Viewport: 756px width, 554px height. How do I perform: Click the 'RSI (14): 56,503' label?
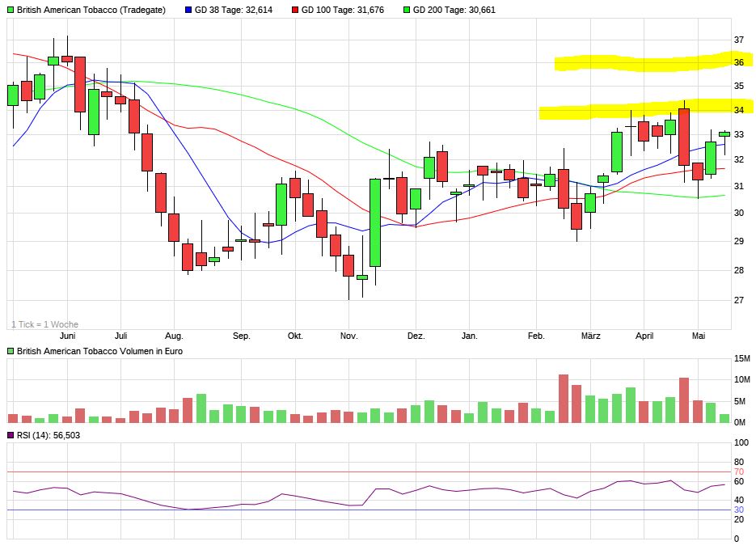pos(49,435)
